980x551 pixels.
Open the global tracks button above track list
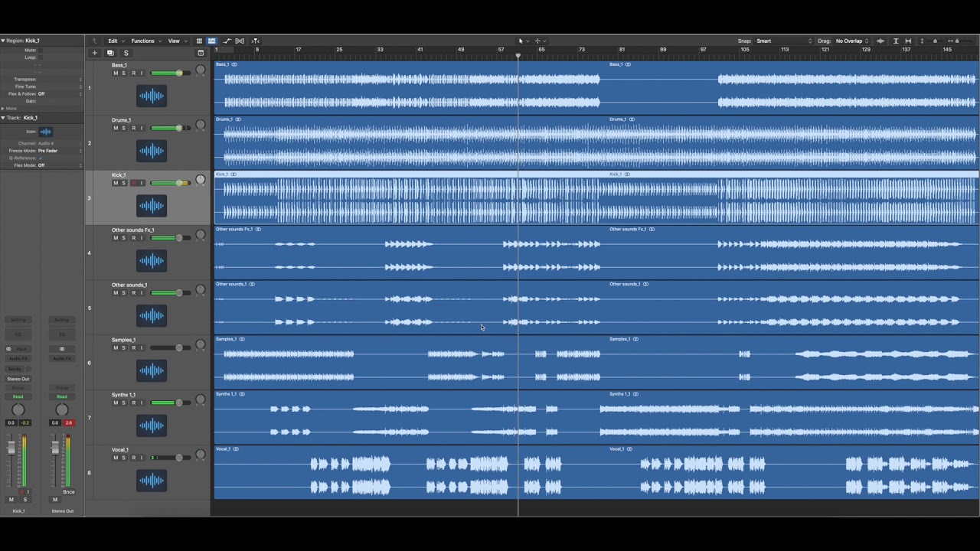pyautogui.click(x=201, y=53)
